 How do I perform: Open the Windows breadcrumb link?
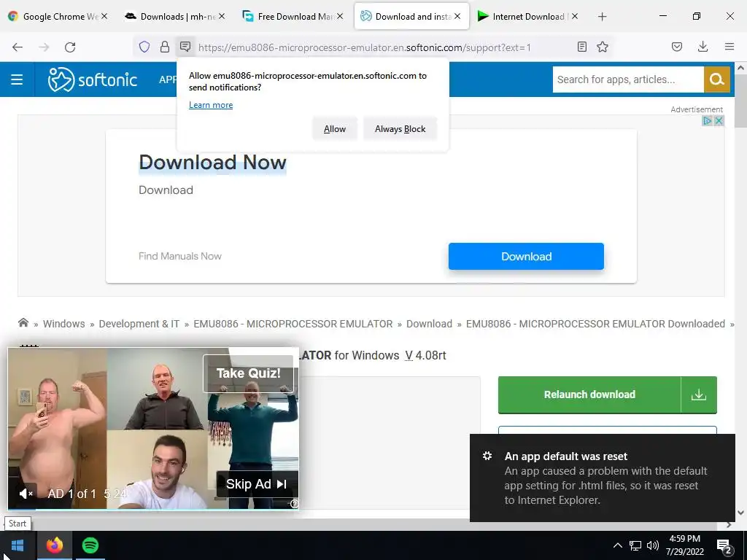tap(64, 324)
